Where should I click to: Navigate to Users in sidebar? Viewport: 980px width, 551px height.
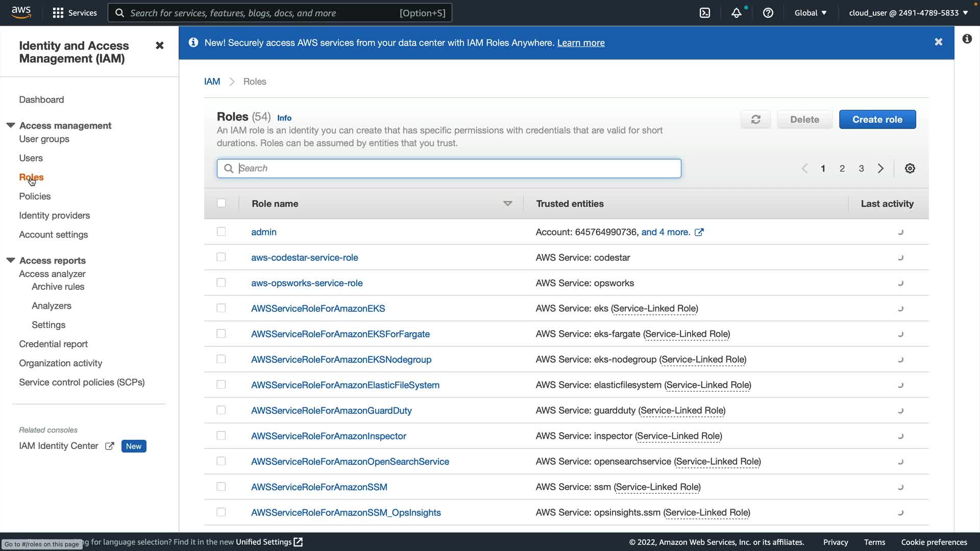point(31,158)
